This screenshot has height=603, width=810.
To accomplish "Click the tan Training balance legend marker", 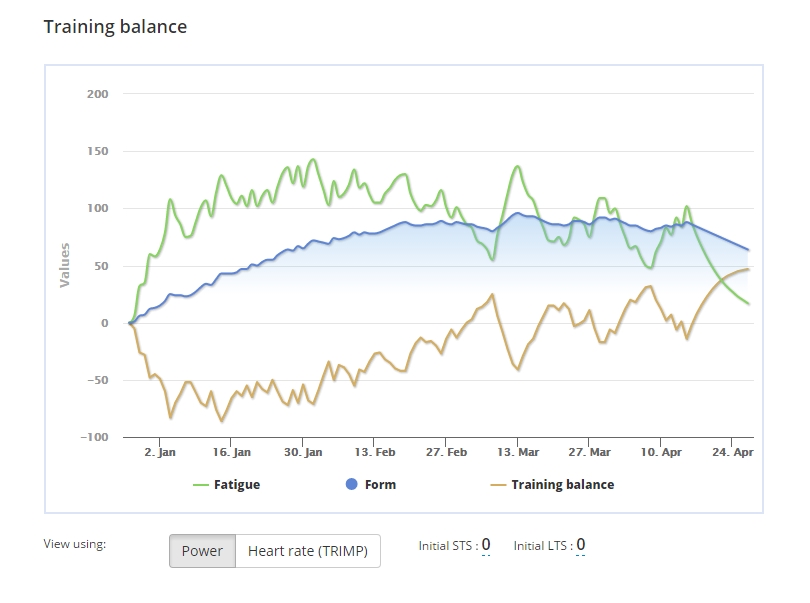I will 497,485.
